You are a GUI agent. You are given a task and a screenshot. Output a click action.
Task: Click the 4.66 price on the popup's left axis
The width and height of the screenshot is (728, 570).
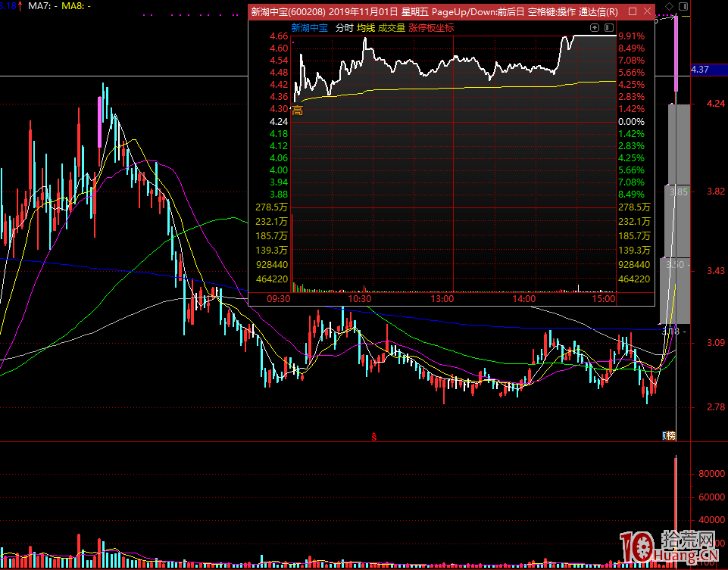(279, 36)
